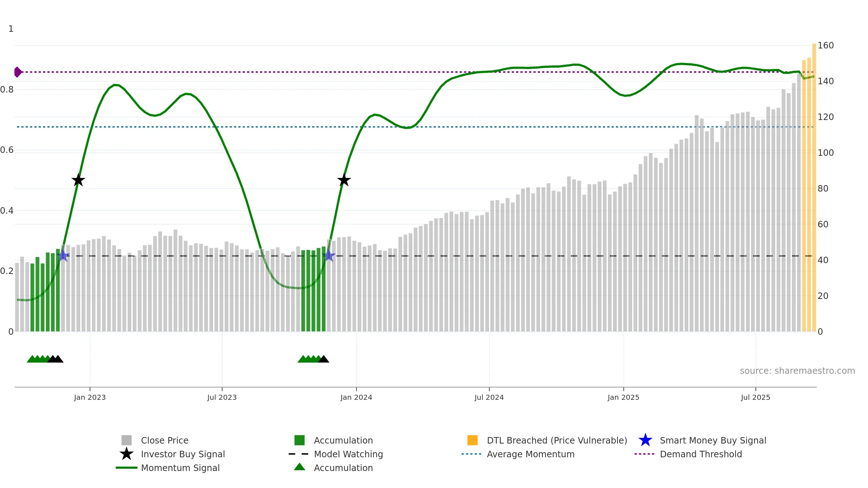868x488 pixels.
Task: Click the Jul 2024 axis tick label
Action: point(489,397)
